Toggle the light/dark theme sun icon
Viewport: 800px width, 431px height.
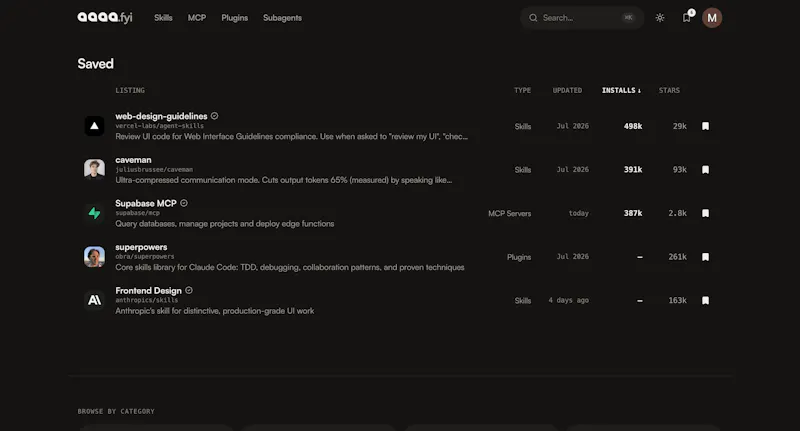[660, 18]
